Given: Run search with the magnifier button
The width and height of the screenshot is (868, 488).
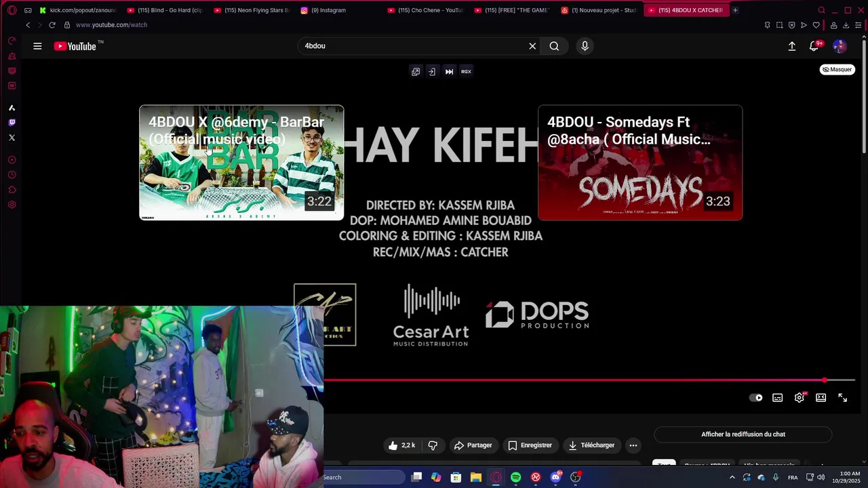Looking at the screenshot, I should [x=554, y=46].
